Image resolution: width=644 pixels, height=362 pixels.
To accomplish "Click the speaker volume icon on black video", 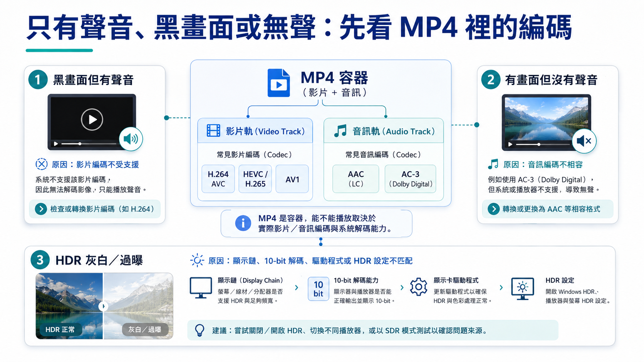I will 131,139.
